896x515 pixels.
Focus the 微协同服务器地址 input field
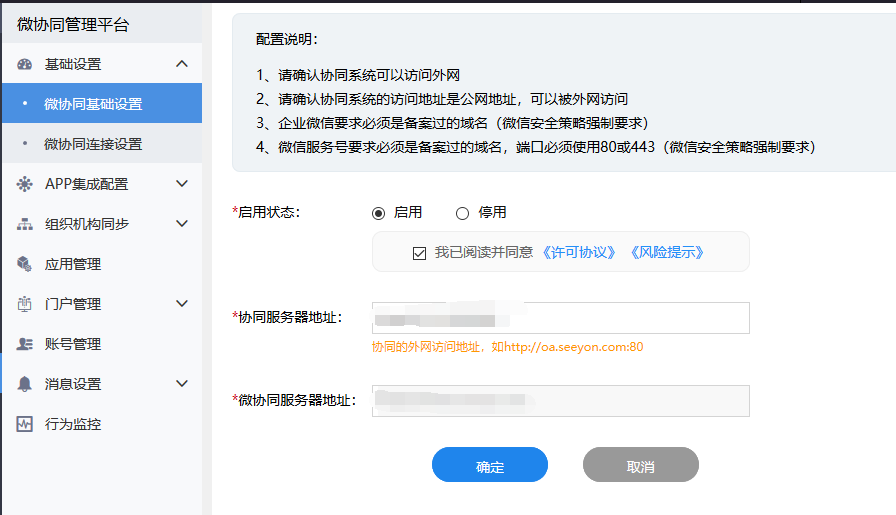(561, 401)
